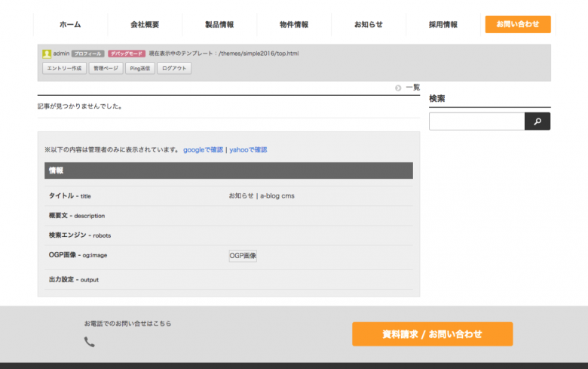The width and height of the screenshot is (588, 369).
Task: Click the phone icon in the footer
Action: (90, 342)
